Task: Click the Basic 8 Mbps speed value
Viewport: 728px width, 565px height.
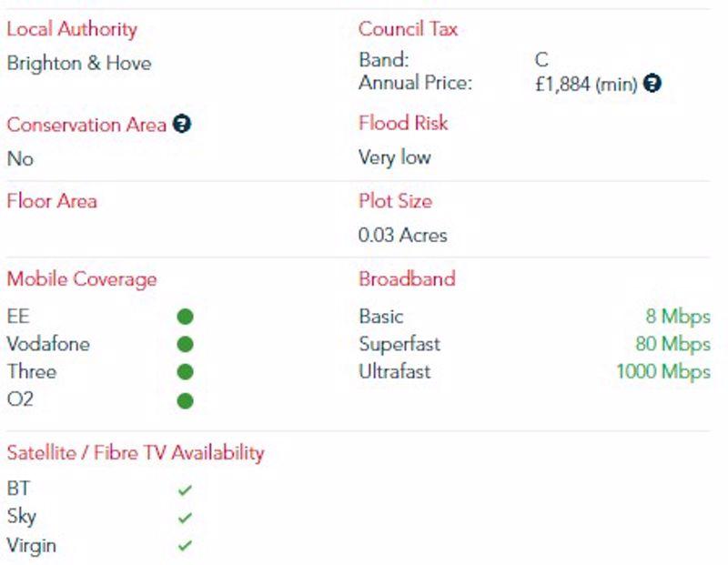Action: coord(678,317)
